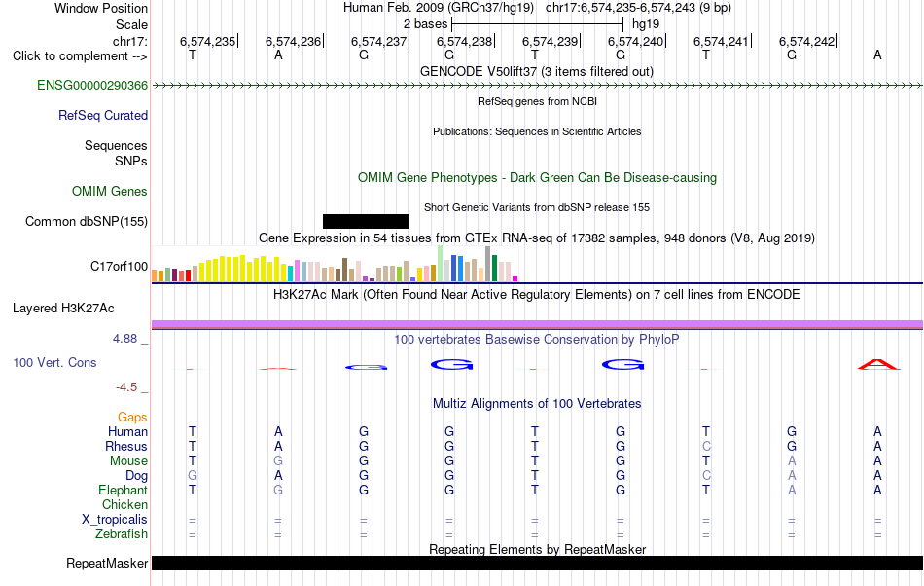This screenshot has height=586, width=924.
Task: Select the OMIM Genes track label
Action: click(109, 192)
